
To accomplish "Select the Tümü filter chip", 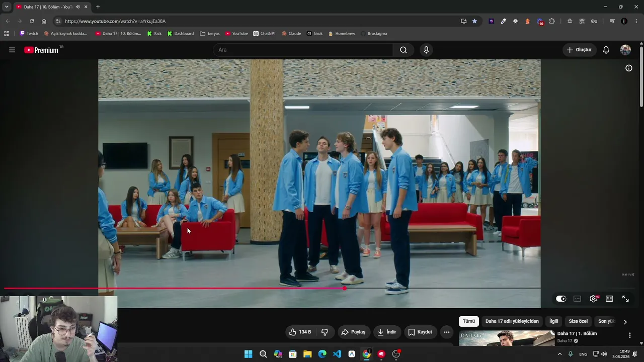I will [x=469, y=321].
